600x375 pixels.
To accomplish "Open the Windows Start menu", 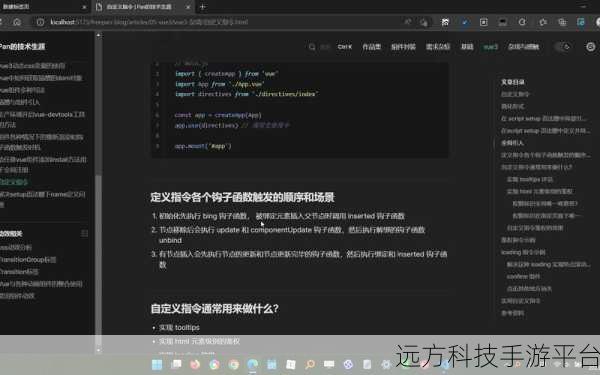I will click(157, 365).
